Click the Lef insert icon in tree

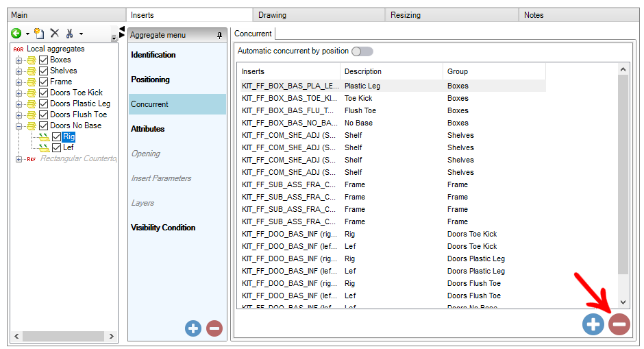click(x=44, y=147)
